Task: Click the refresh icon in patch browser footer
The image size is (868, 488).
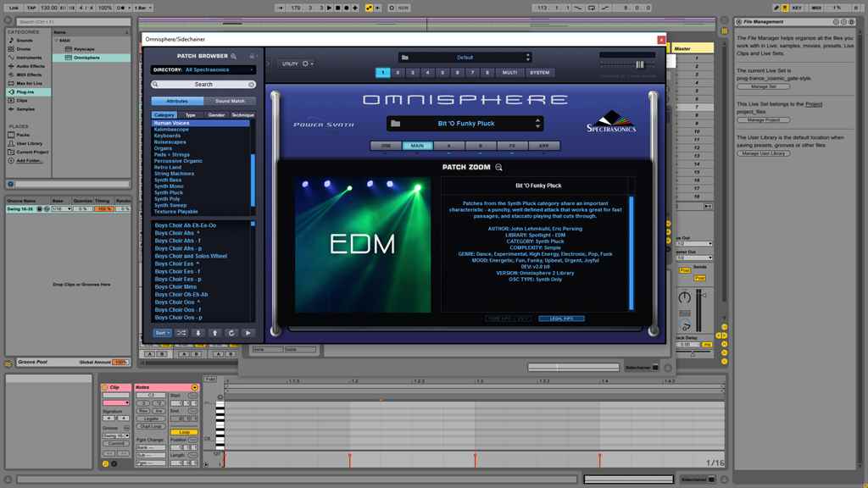Action: pos(231,333)
